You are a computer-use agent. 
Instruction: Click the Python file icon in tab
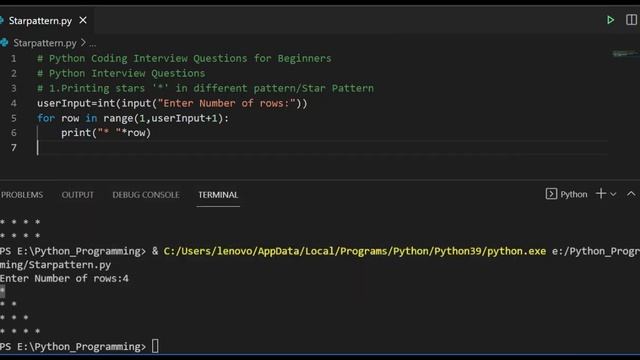(2, 20)
